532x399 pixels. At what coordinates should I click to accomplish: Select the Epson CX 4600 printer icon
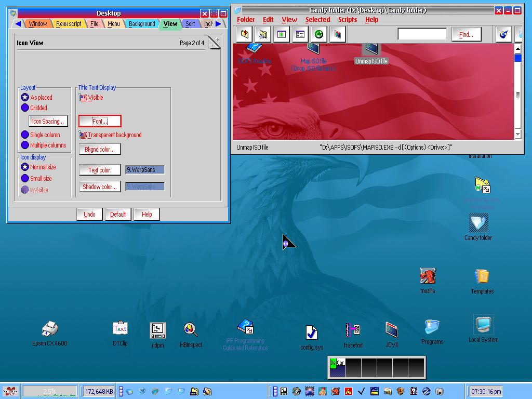[x=49, y=329]
